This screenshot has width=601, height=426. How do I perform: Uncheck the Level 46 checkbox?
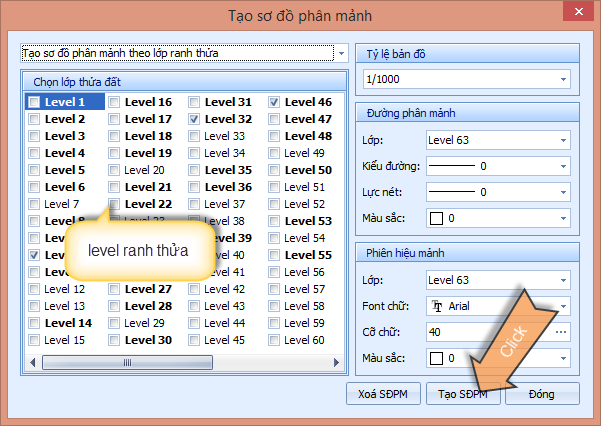pos(274,102)
